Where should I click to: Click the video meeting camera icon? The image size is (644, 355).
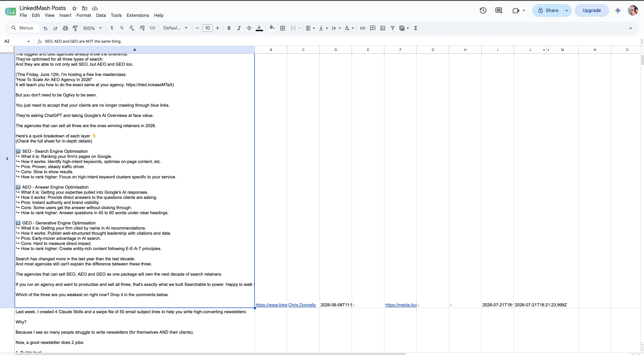coord(516,10)
